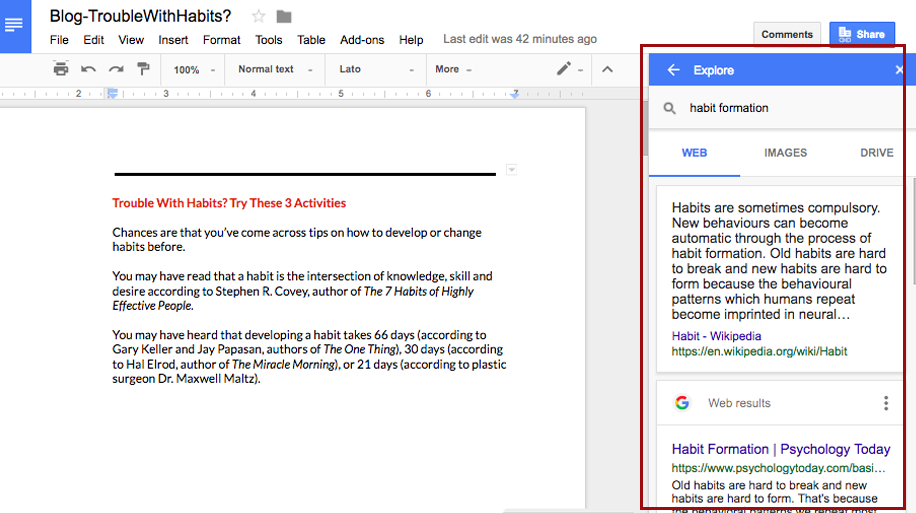This screenshot has width=916, height=513.
Task: Expand the More toolbar options
Action: pos(453,69)
